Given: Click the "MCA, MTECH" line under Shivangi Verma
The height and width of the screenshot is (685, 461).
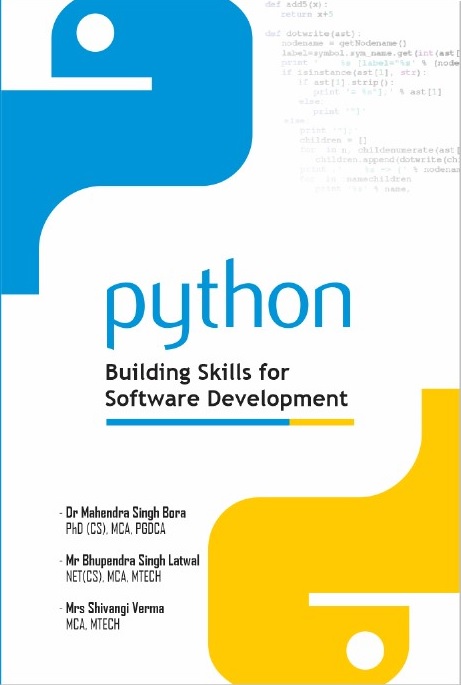Looking at the screenshot, I should [x=93, y=624].
